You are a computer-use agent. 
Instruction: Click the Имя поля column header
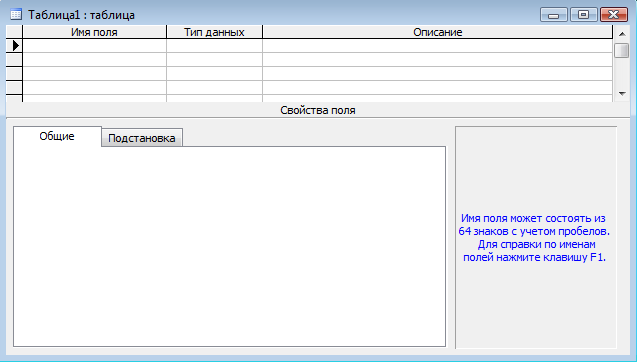coord(94,32)
